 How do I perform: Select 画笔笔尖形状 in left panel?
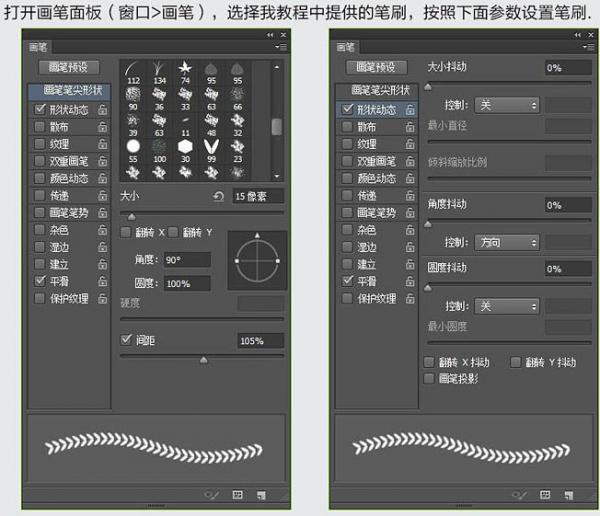(70, 91)
